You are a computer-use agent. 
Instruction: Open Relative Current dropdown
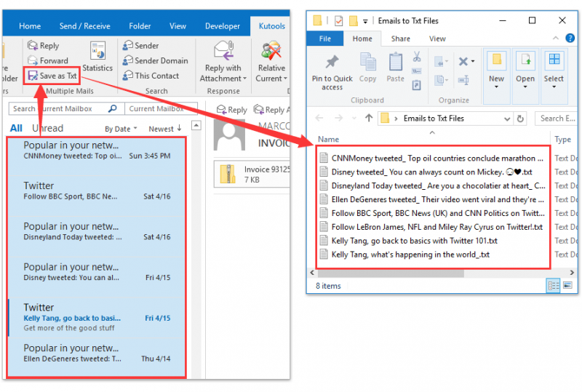[x=271, y=62]
